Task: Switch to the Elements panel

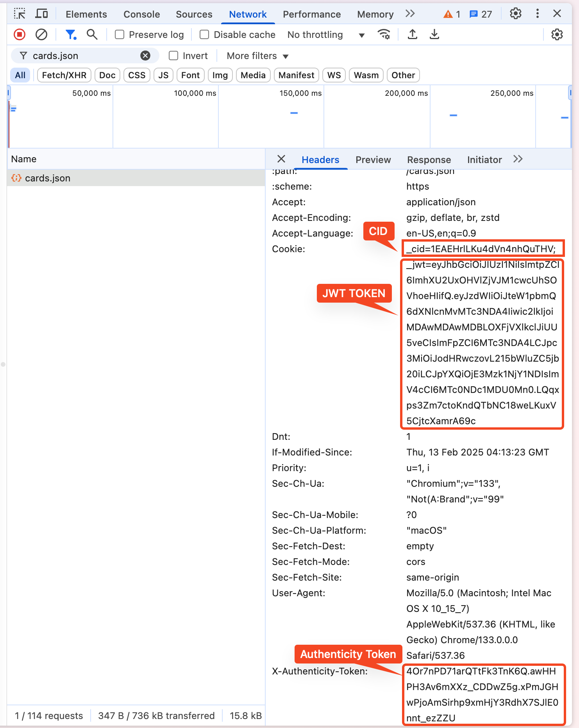Action: [x=86, y=14]
